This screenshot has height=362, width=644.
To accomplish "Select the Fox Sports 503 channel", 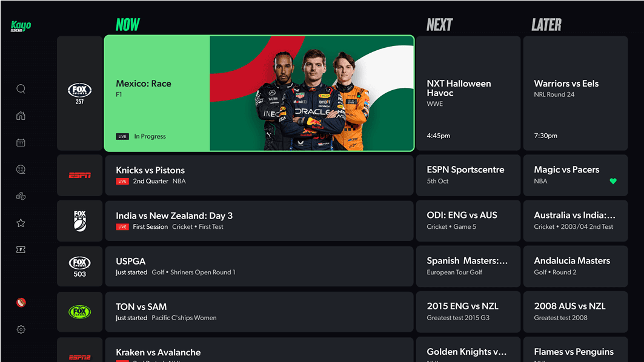I will (80, 266).
